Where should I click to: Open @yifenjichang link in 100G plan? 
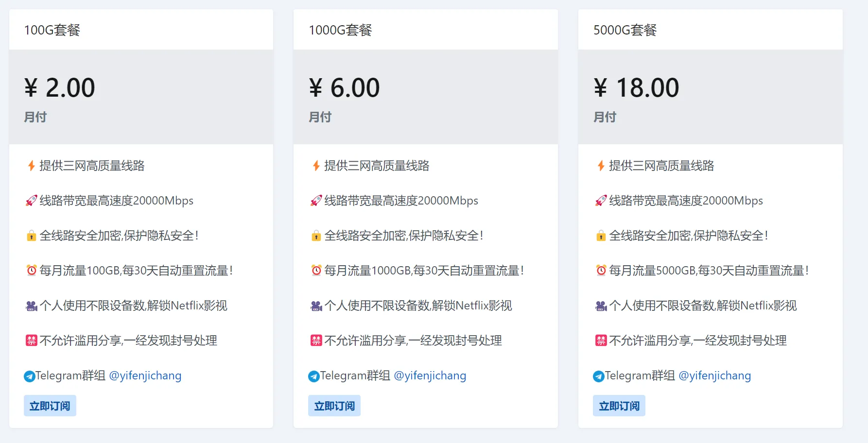pos(145,375)
